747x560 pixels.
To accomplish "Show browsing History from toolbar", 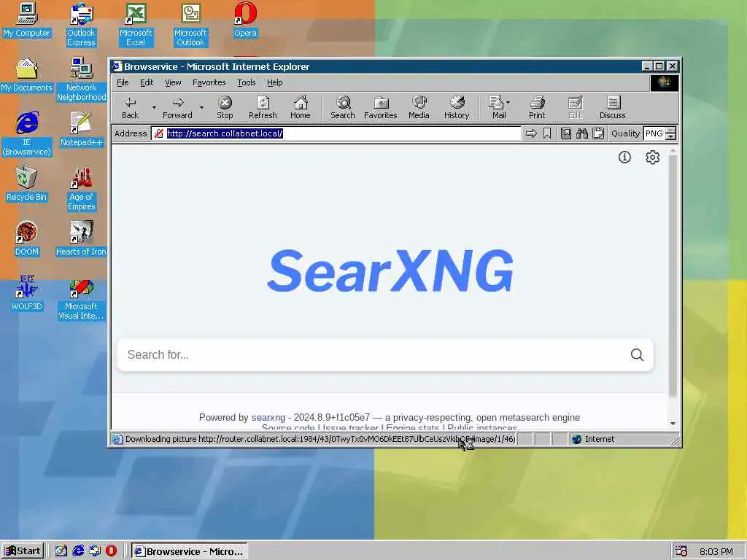I will tap(457, 108).
